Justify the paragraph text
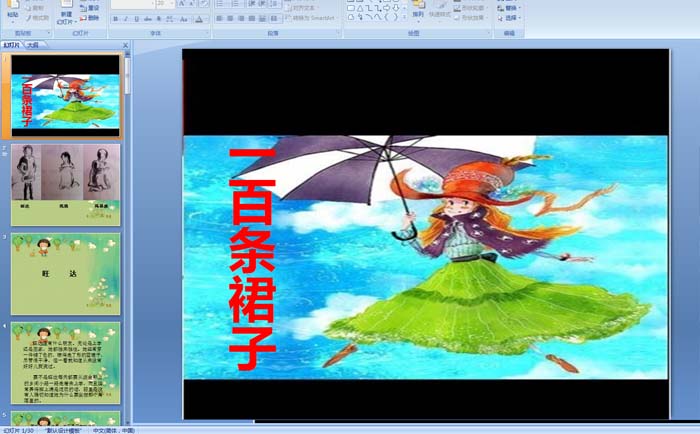Viewport: 700px width, 434px height. point(252,19)
